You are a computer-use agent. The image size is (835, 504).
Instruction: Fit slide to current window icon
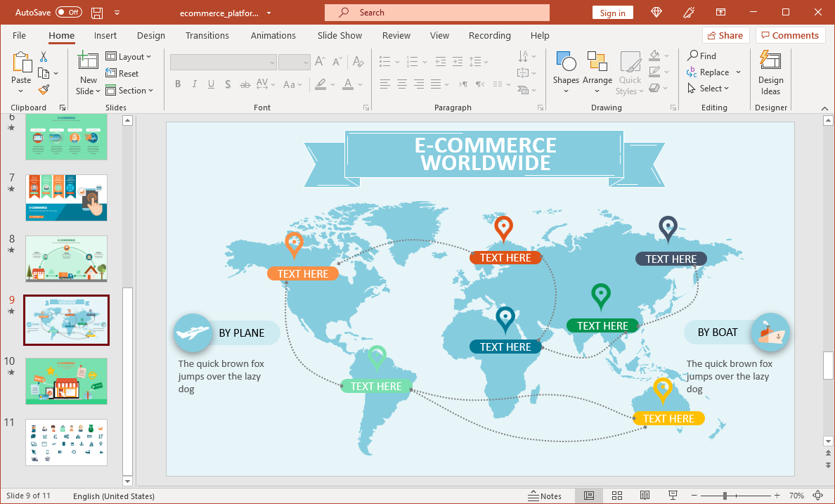coord(817,496)
